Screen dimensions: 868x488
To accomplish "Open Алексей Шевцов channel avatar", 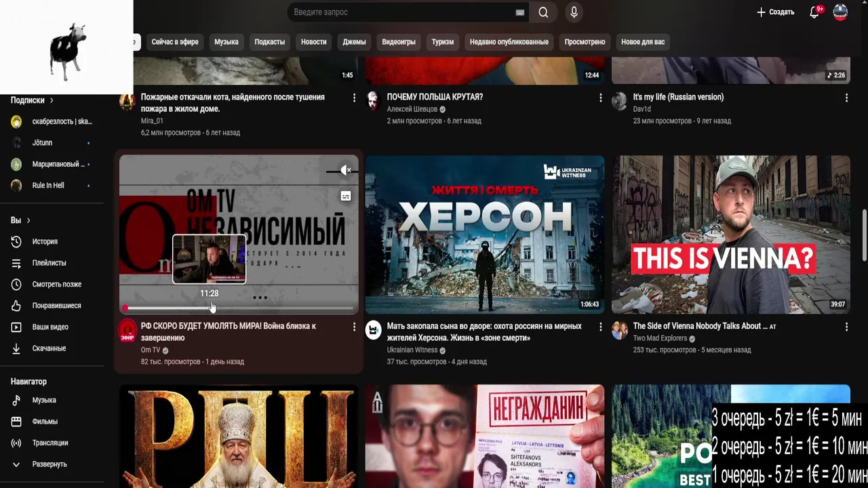I will coord(374,101).
